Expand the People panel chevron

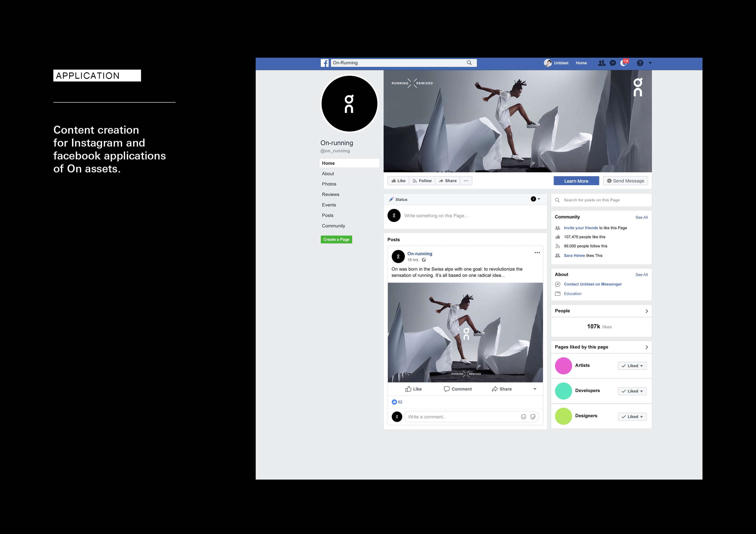[x=647, y=311]
